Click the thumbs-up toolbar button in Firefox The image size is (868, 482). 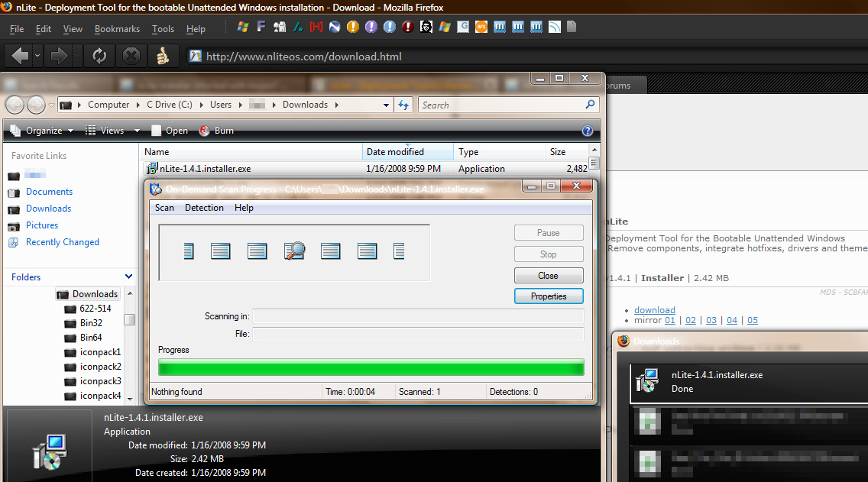pos(162,56)
